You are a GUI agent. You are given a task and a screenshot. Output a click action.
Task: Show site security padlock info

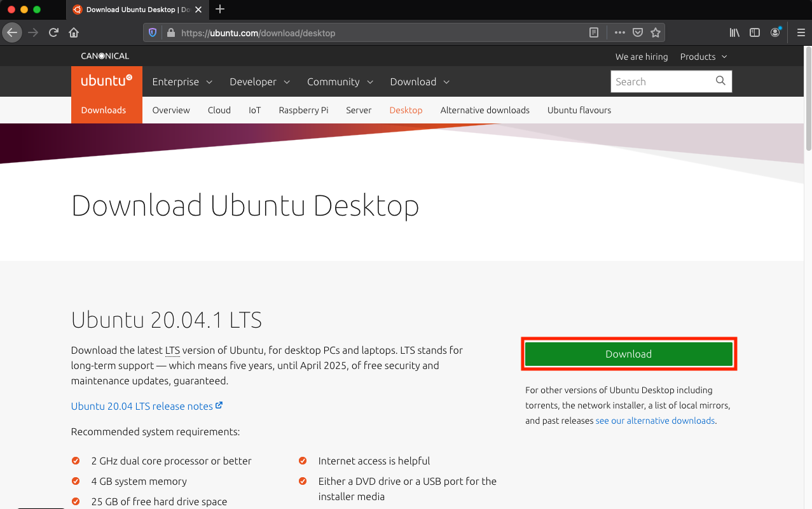click(x=170, y=32)
